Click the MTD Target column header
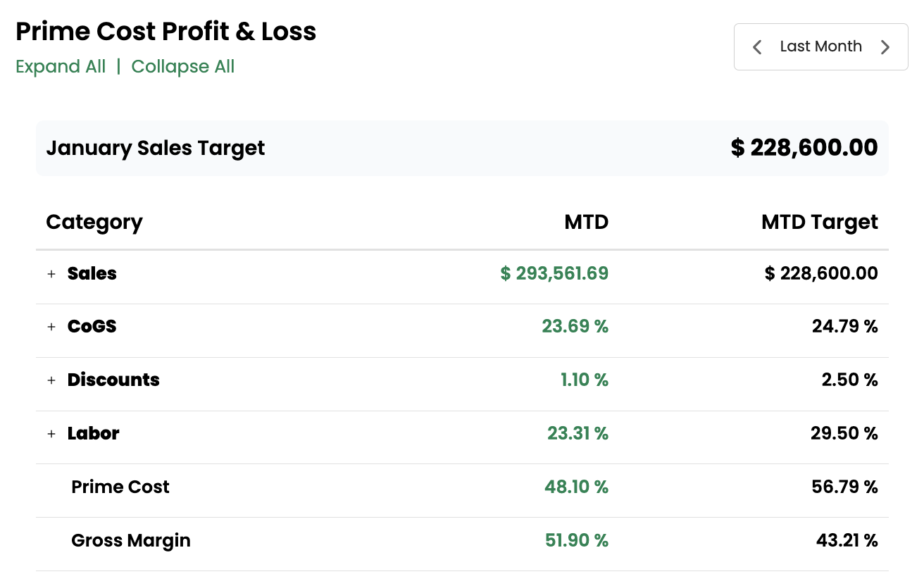924x586 pixels. (x=819, y=223)
